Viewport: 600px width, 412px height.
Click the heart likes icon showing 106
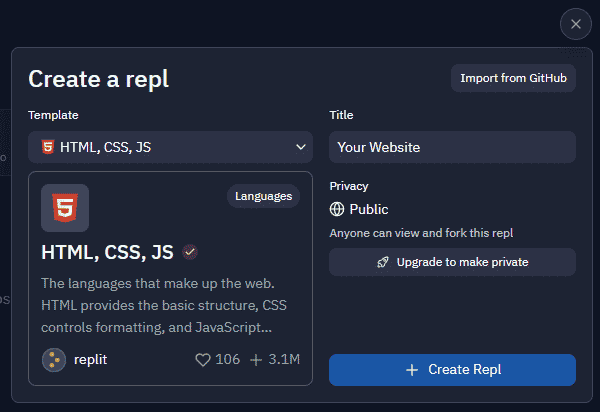[203, 360]
